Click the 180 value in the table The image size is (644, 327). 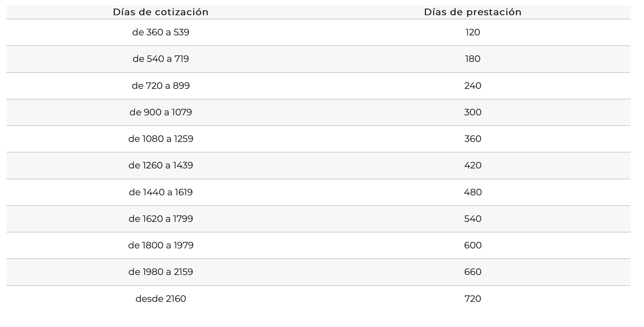point(472,59)
